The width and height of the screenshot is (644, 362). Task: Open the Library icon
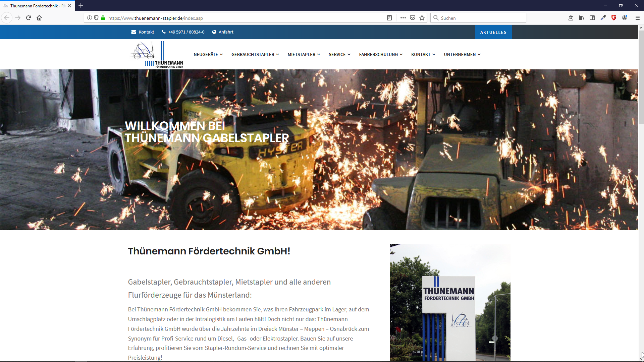(x=582, y=18)
